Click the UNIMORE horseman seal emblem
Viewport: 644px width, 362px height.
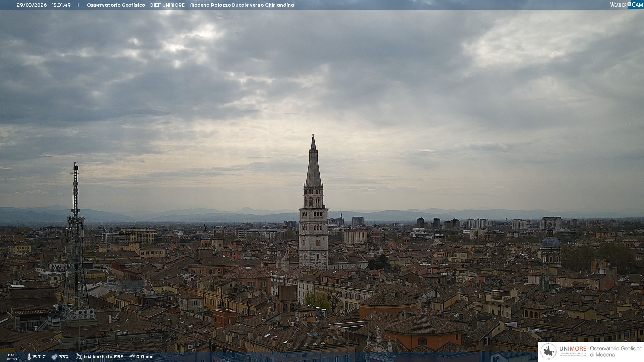[548, 352]
